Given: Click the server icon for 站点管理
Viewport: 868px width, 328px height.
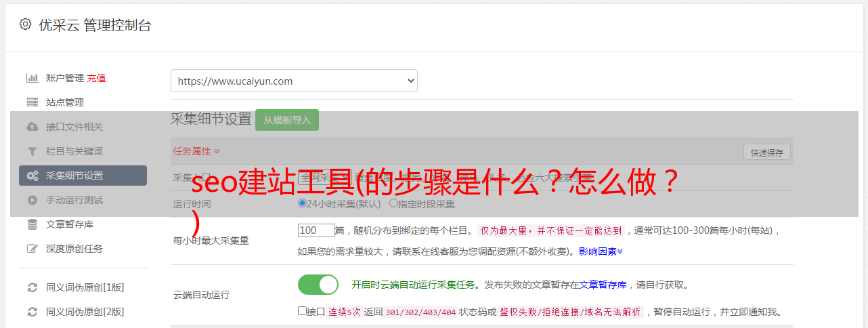Looking at the screenshot, I should (x=32, y=102).
